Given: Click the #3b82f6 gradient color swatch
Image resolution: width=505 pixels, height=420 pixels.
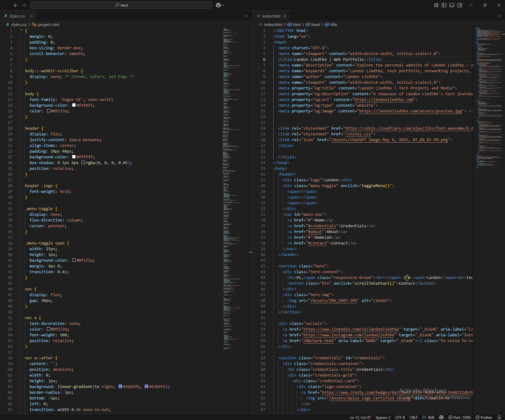Looking at the screenshot, I should click(x=120, y=386).
